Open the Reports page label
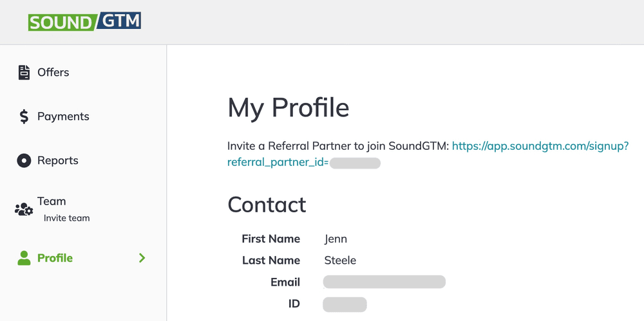 (x=58, y=161)
